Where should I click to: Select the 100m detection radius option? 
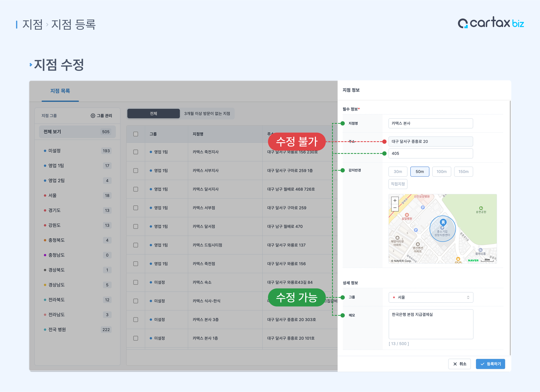pyautogui.click(x=441, y=172)
